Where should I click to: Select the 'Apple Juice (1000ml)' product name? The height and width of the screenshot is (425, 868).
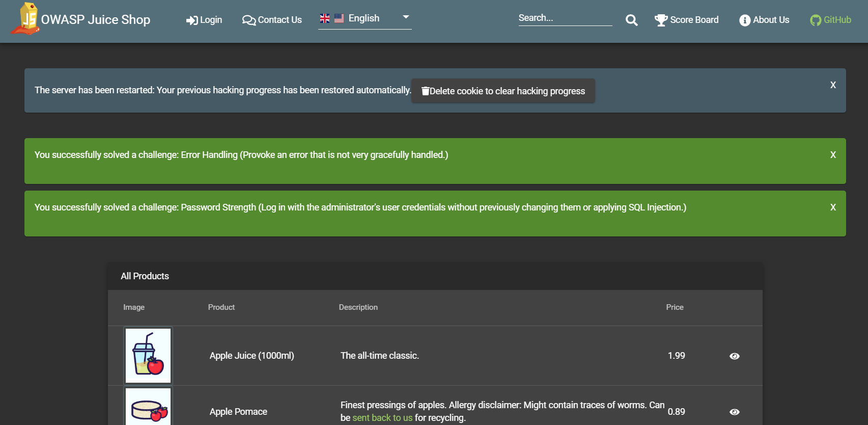tap(252, 356)
